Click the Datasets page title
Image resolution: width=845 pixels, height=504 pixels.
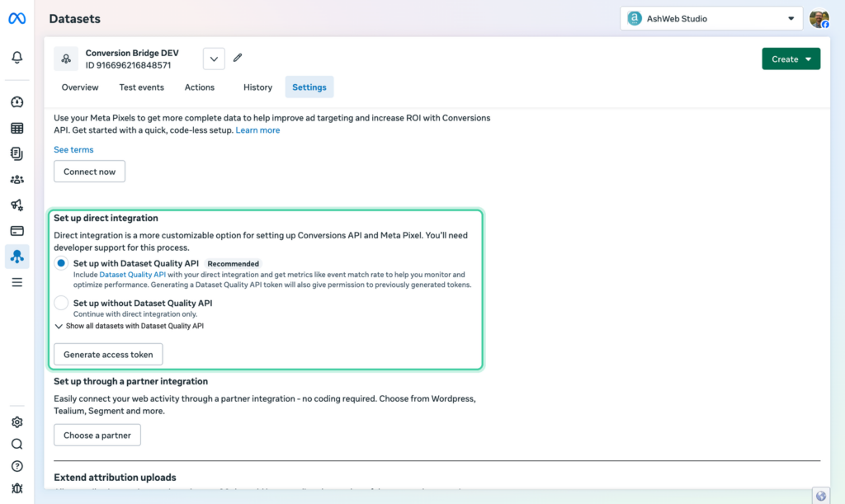(75, 19)
